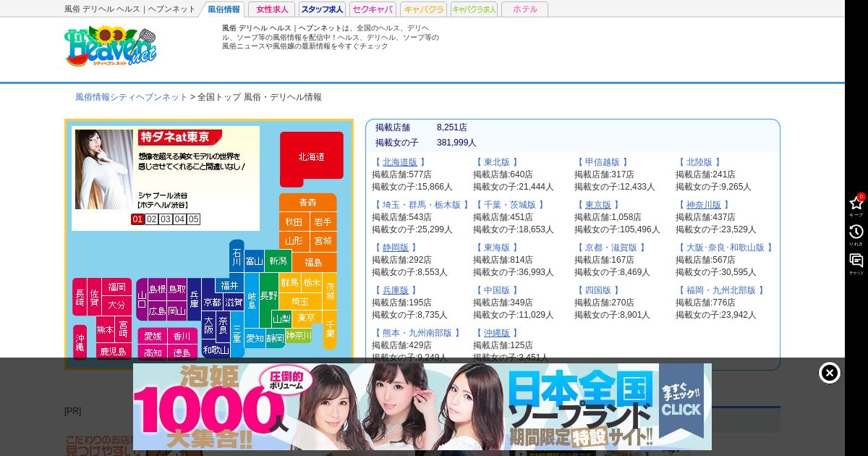Viewport: 868px width, 456px height.
Task: Select 神奈川 on the map
Action: pyautogui.click(x=299, y=336)
